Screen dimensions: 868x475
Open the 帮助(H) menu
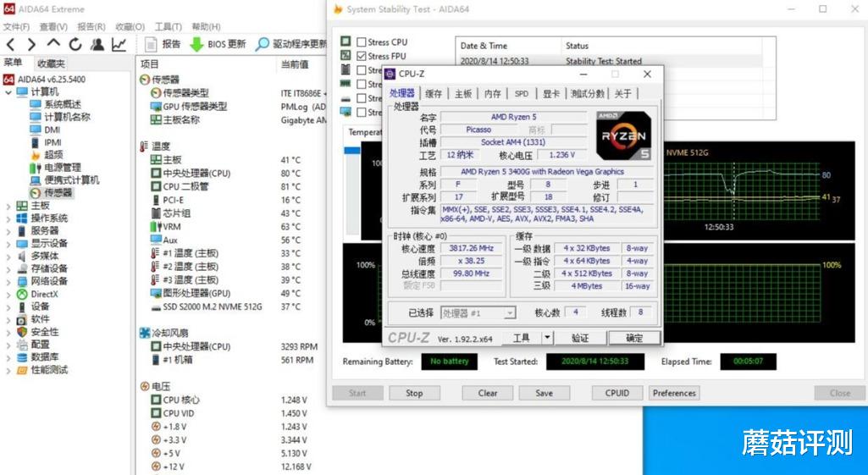click(x=206, y=26)
